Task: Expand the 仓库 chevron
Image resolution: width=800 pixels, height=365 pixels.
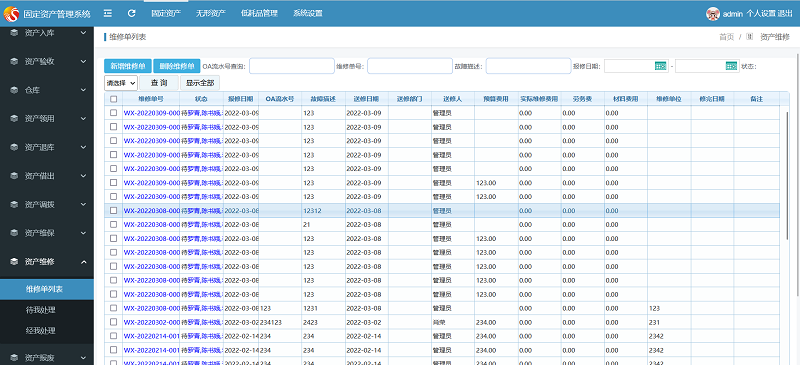Action: tap(84, 90)
